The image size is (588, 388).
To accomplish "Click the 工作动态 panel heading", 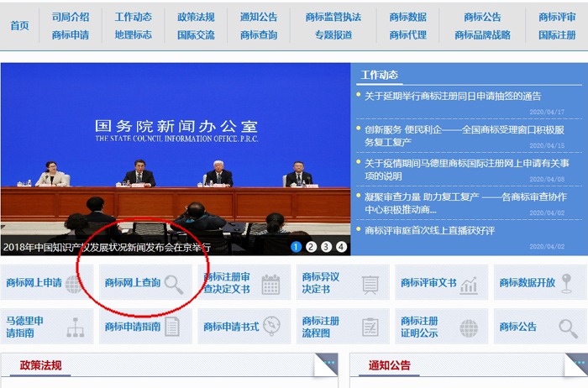I will tap(380, 75).
